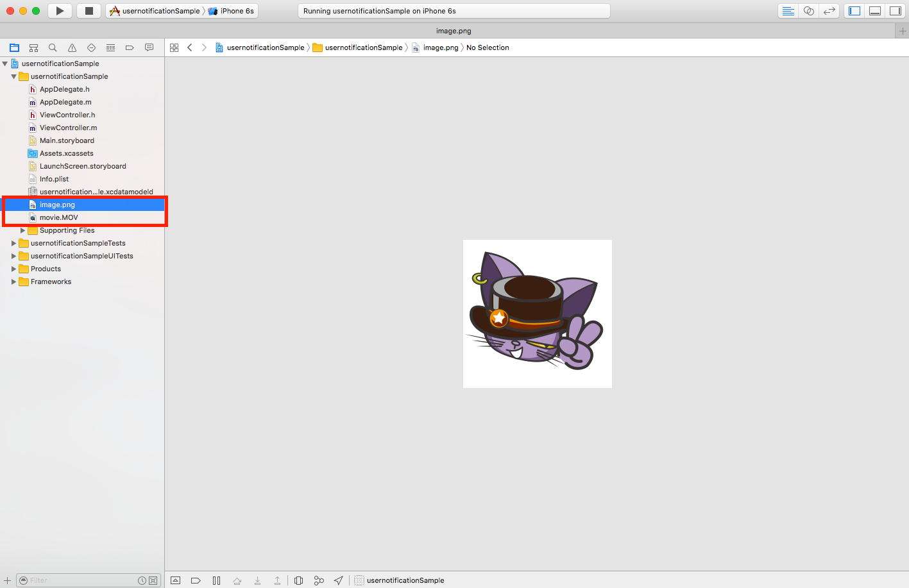Screen dimensions: 909x588
Task: Simulate location button
Action: pos(339,580)
